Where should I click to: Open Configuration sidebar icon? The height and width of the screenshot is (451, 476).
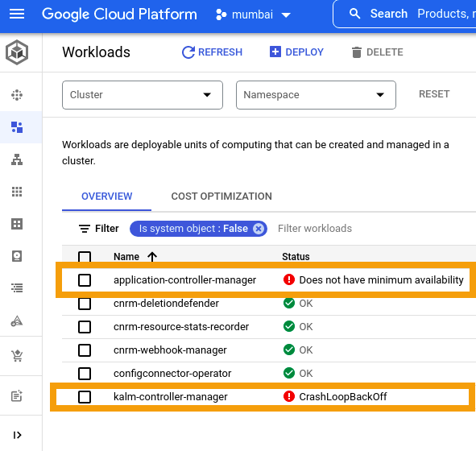point(17,224)
